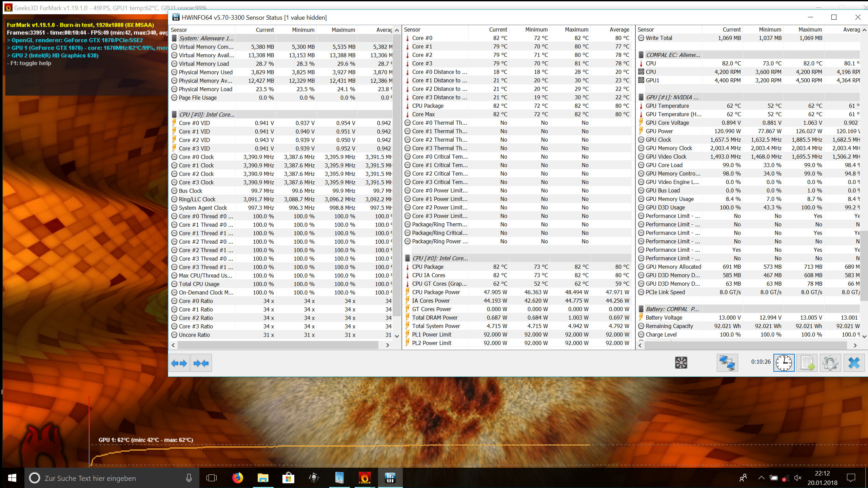Click the microphone icon in search box
This screenshot has width=868, height=488.
tap(189, 478)
